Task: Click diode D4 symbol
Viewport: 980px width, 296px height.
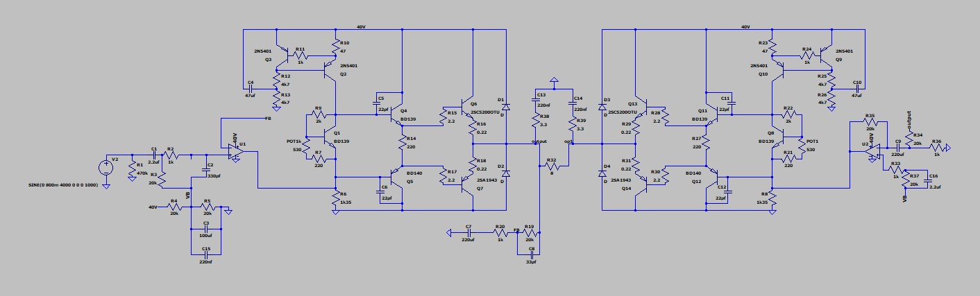Action: coord(602,174)
